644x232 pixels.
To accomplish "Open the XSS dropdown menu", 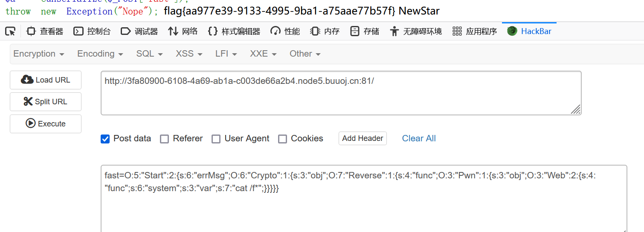I will (x=189, y=54).
